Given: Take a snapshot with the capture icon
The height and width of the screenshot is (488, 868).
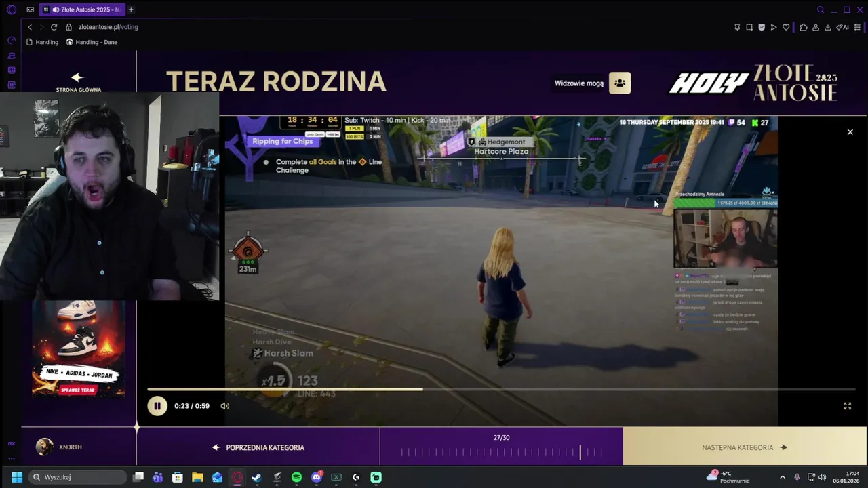Looking at the screenshot, I should tap(749, 27).
